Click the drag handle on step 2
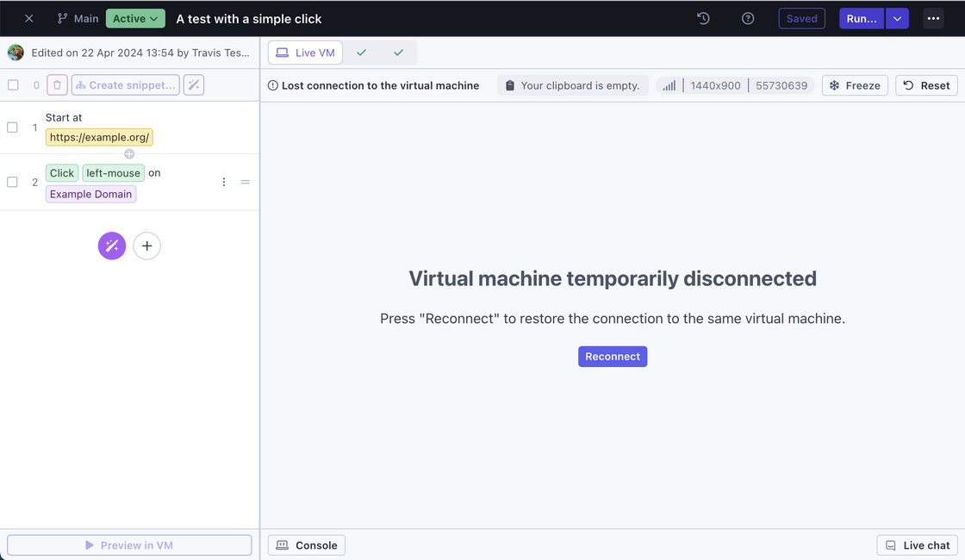This screenshot has width=965, height=560. tap(245, 183)
